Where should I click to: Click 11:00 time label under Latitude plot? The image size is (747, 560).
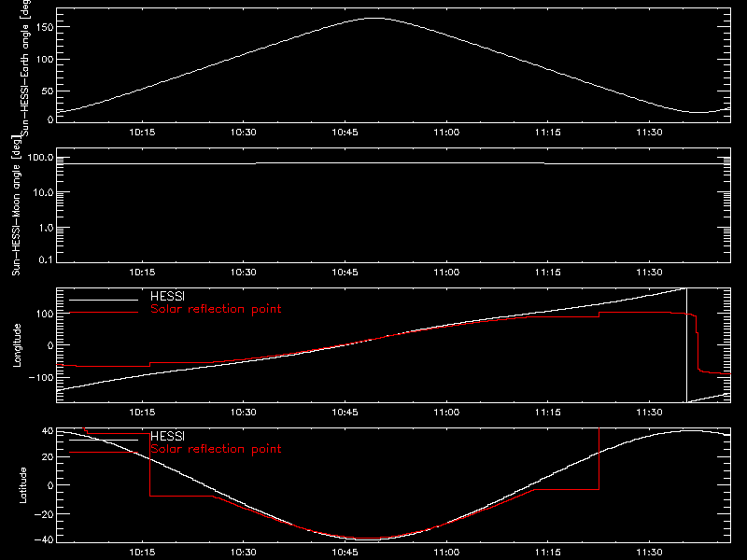click(446, 552)
